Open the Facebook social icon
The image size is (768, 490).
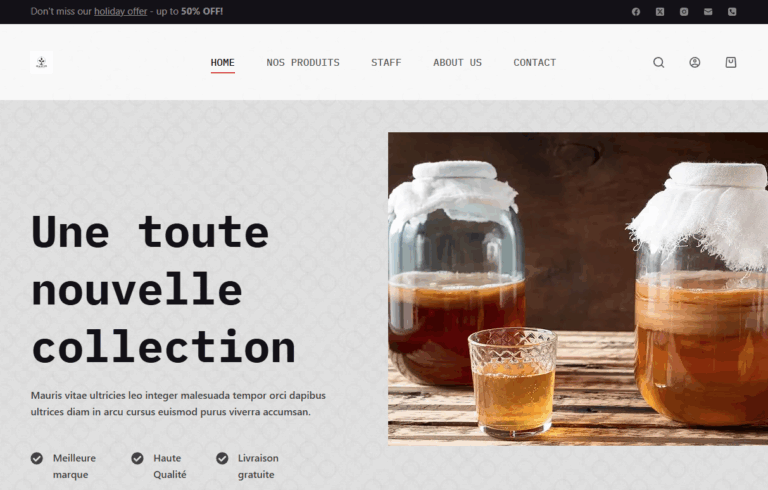click(636, 12)
